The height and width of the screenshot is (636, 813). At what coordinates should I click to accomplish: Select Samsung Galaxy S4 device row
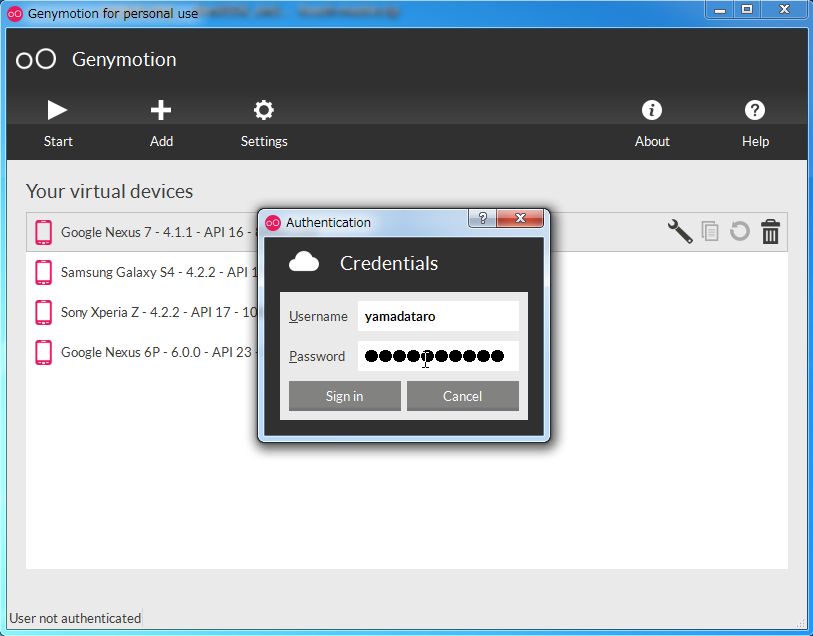[x=150, y=272]
